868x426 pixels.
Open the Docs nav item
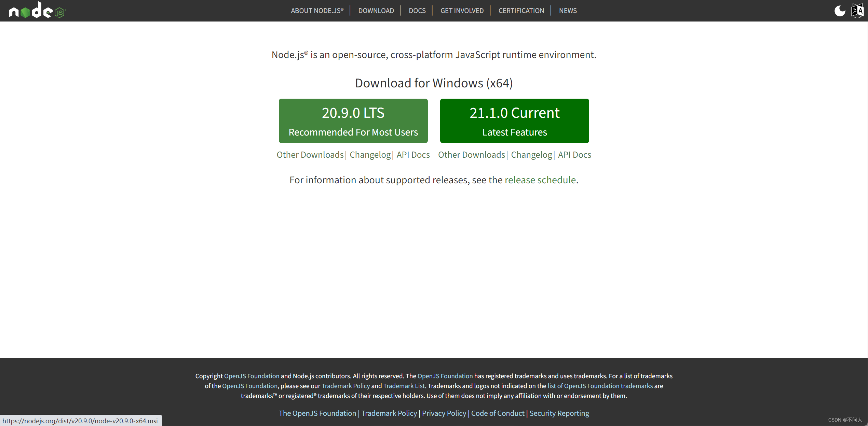point(417,11)
